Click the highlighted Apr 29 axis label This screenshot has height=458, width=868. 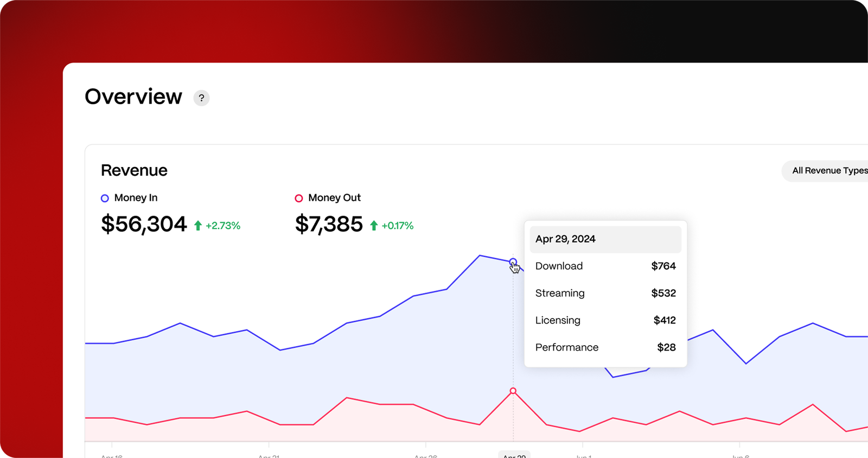pos(514,455)
